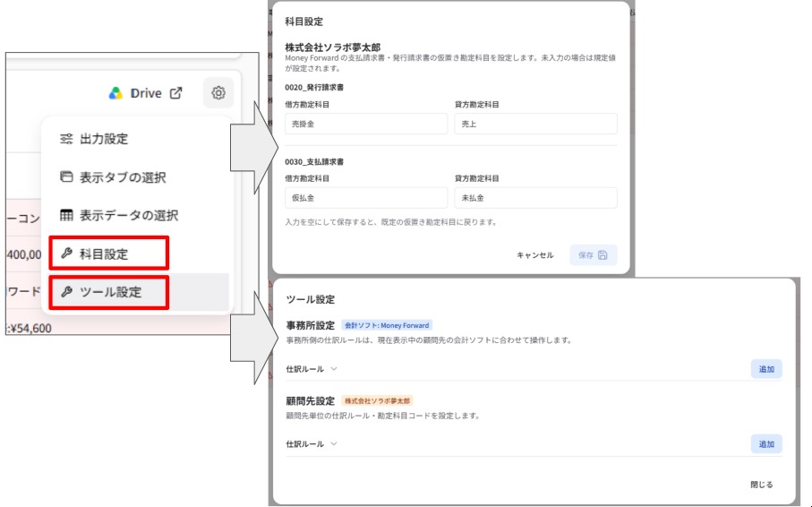Click 貸方勘定科目 field showing 未払金
Image resolution: width=812 pixels, height=507 pixels.
[535, 198]
